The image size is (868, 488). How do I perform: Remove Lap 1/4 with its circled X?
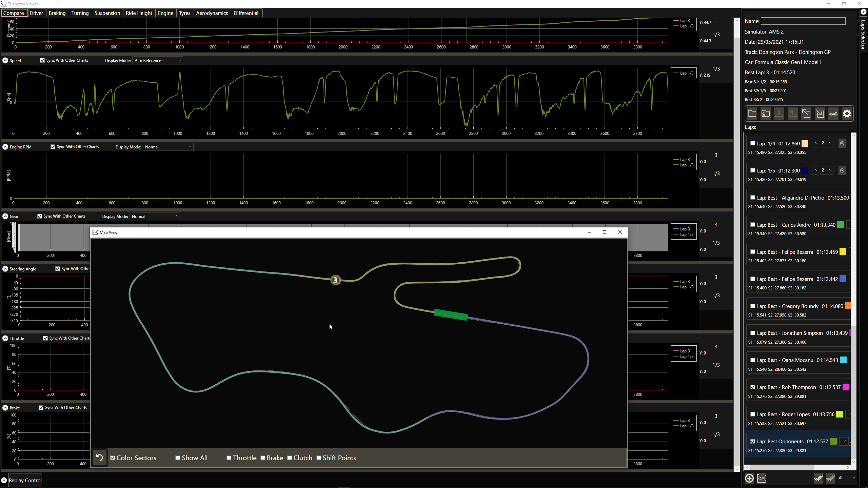coord(842,143)
